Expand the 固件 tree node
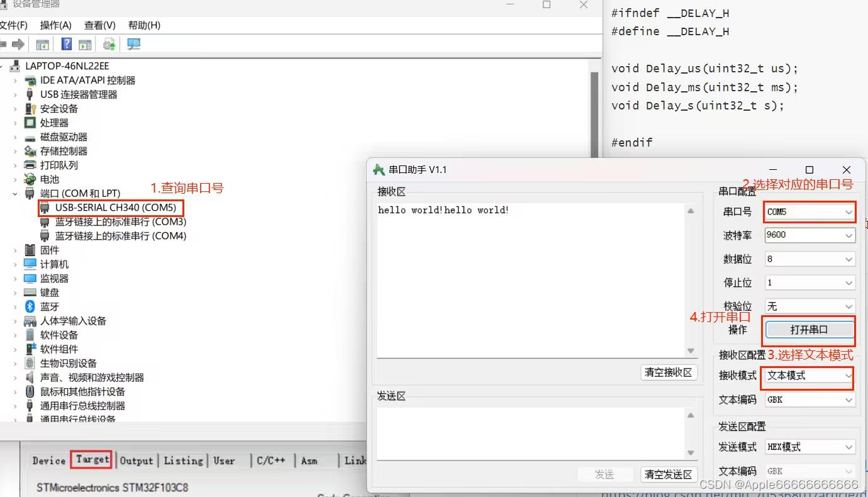868x497 pixels. [15, 250]
